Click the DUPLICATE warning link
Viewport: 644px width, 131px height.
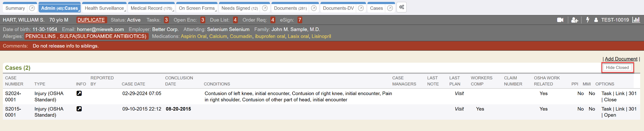(x=91, y=20)
